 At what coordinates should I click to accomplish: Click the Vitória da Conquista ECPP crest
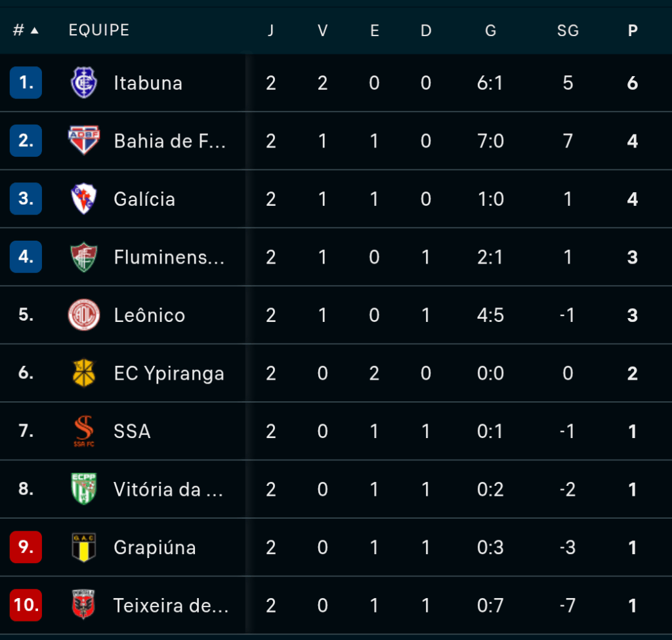pos(84,489)
